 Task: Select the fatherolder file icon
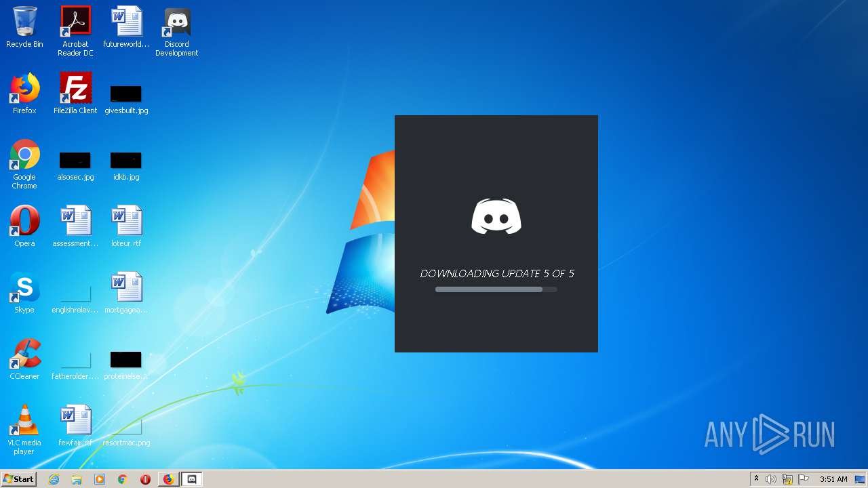coord(75,365)
